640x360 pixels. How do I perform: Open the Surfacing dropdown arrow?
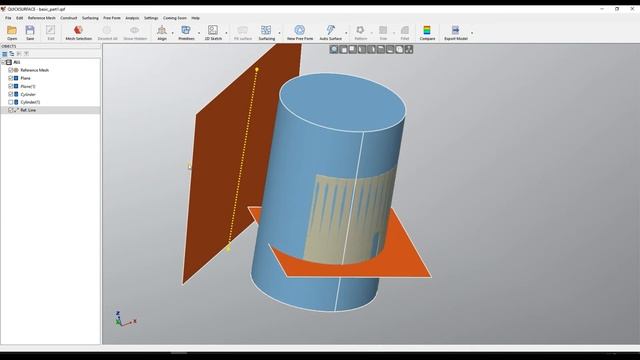click(280, 33)
